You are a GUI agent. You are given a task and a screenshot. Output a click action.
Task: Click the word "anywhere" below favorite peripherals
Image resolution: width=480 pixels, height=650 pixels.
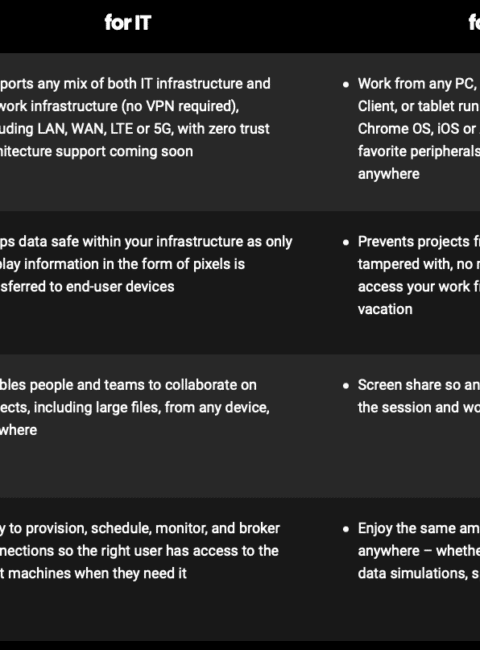point(389,174)
